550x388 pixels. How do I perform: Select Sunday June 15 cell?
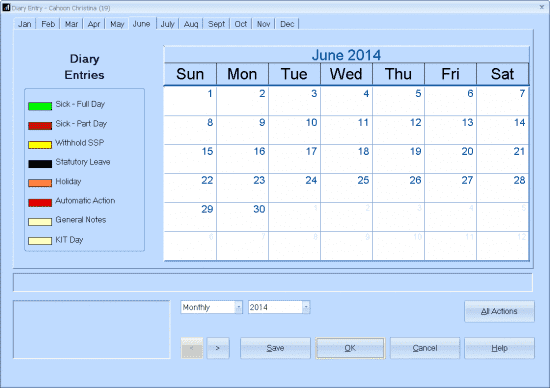pyautogui.click(x=190, y=159)
